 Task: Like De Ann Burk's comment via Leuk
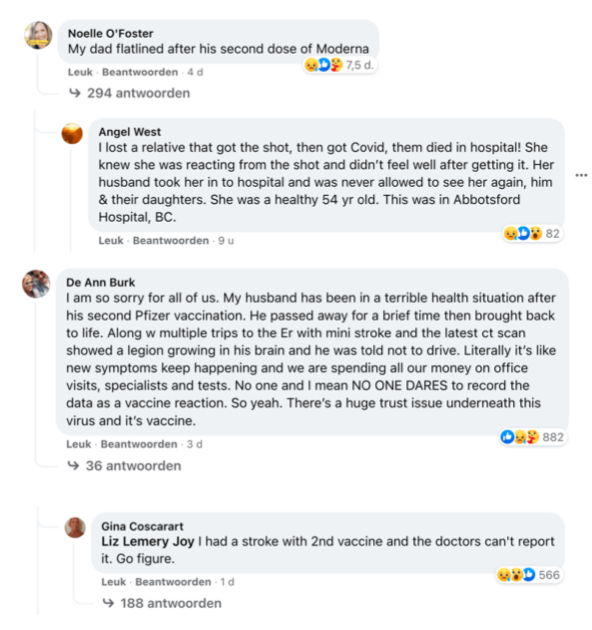(x=78, y=444)
